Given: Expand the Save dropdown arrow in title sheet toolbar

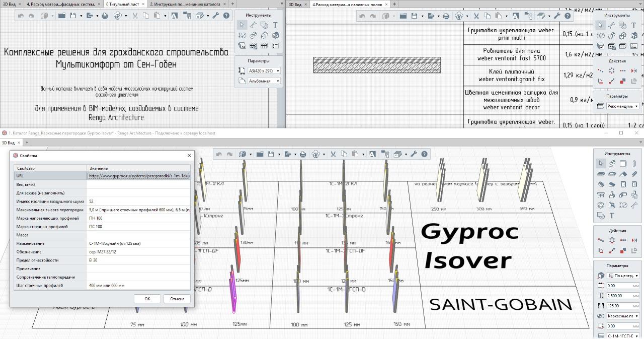Looking at the screenshot, I should [80, 16].
